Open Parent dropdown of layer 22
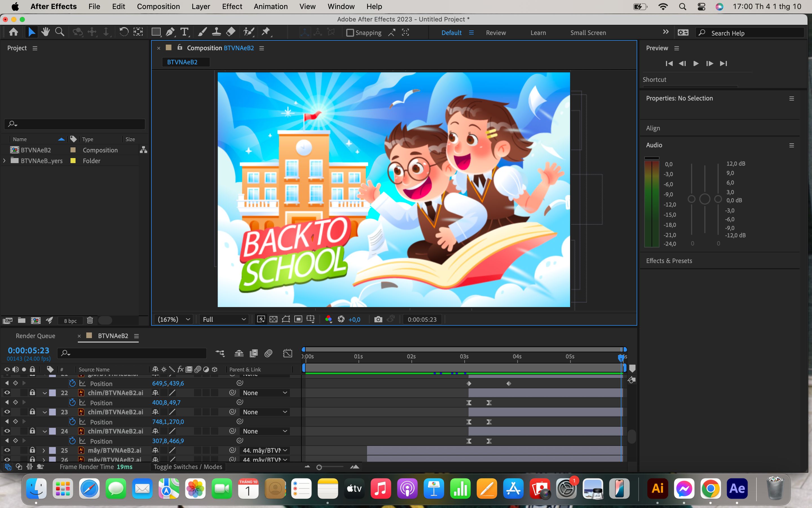 [x=265, y=393]
